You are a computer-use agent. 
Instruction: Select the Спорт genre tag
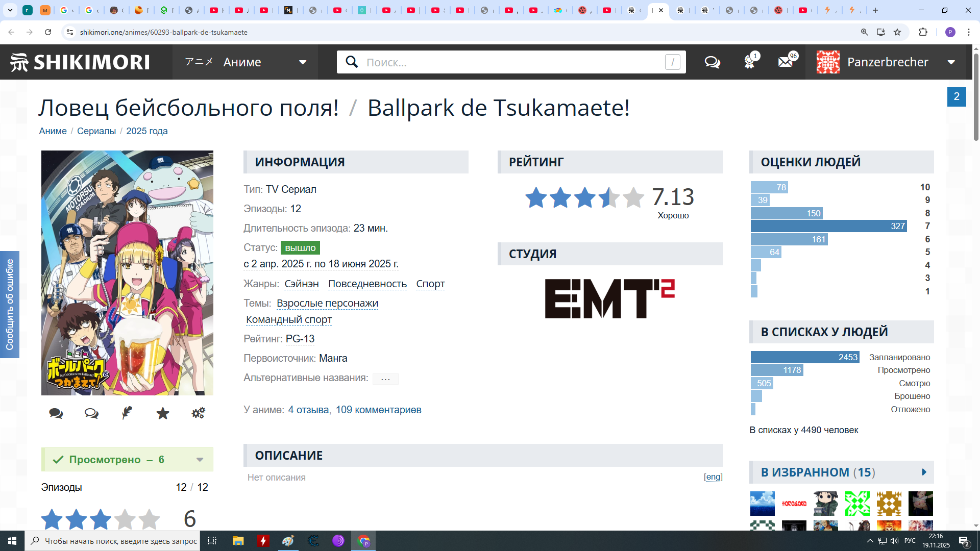point(430,284)
